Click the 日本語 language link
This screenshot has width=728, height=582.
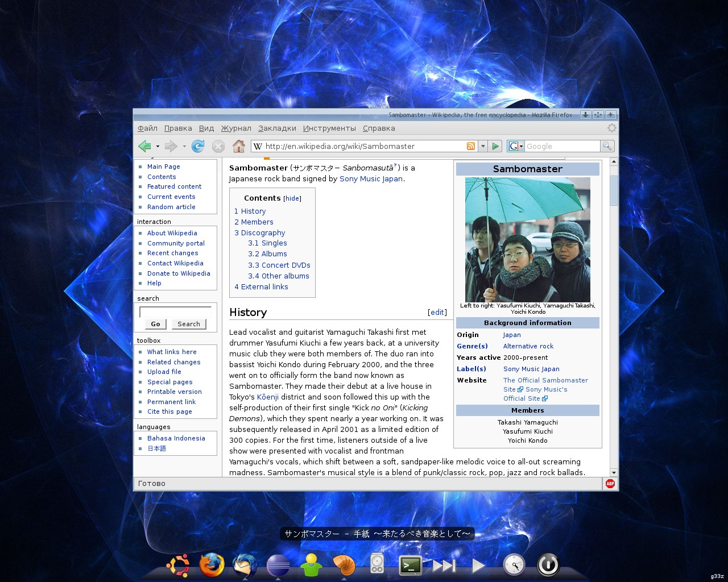pyautogui.click(x=157, y=448)
